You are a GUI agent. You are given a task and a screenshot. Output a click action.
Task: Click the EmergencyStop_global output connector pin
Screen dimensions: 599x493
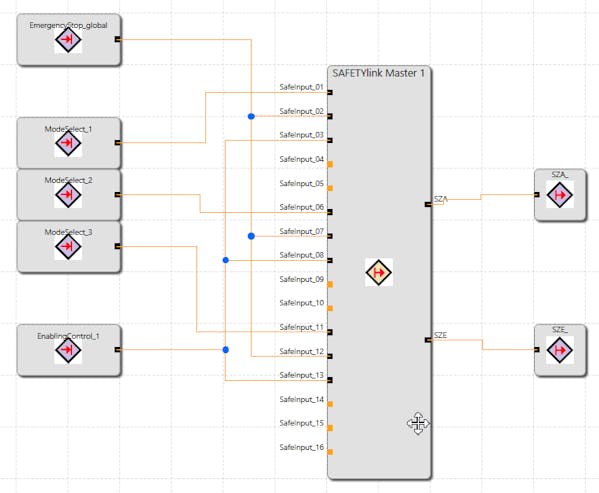(118, 39)
